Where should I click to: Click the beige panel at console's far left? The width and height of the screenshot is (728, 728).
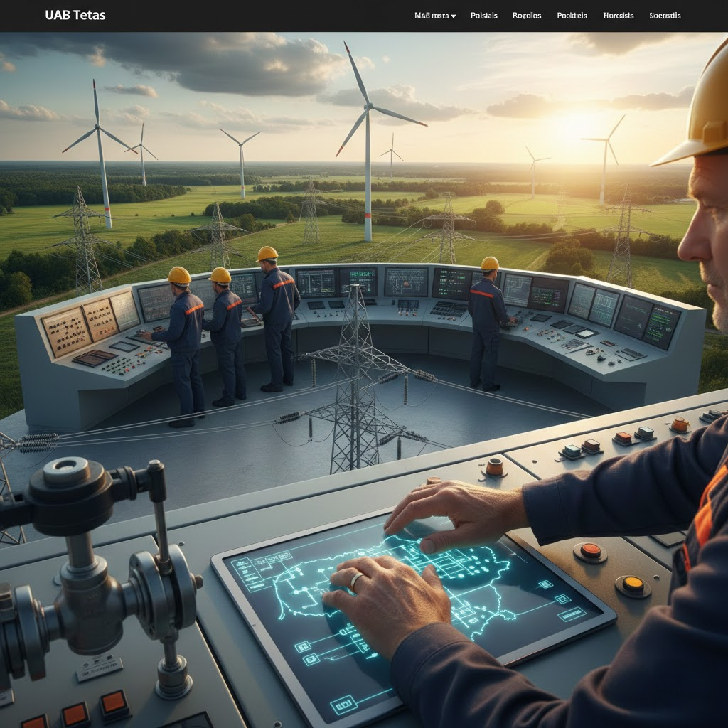(66, 332)
